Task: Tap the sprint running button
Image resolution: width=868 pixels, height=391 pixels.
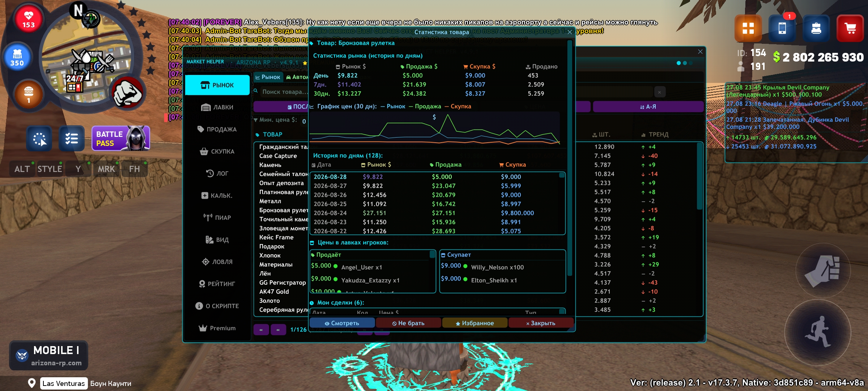Action: 818,332
